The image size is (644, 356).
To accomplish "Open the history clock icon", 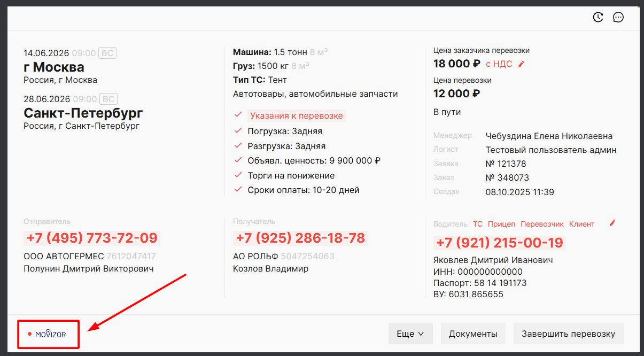I will coord(598,17).
